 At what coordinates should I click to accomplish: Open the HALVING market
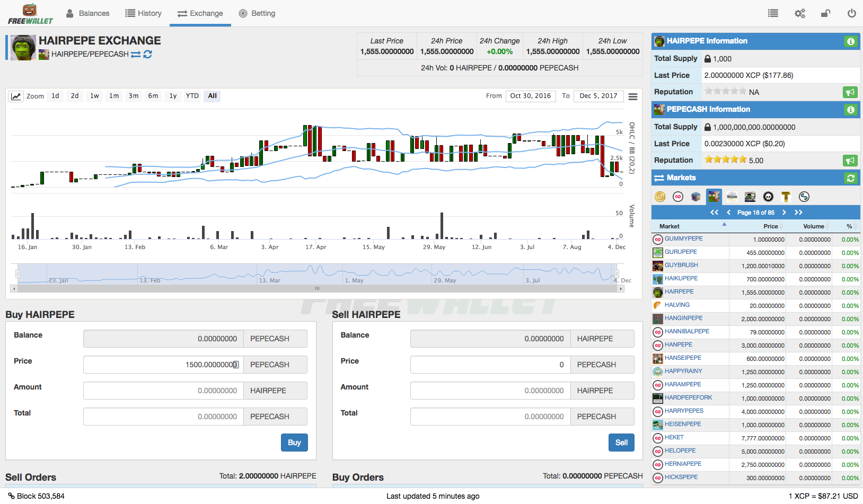[677, 305]
